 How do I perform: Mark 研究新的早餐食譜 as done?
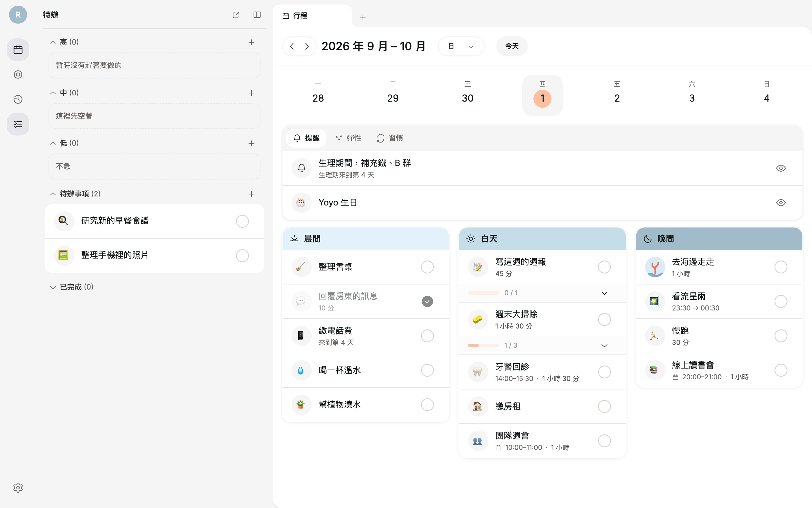coord(242,222)
